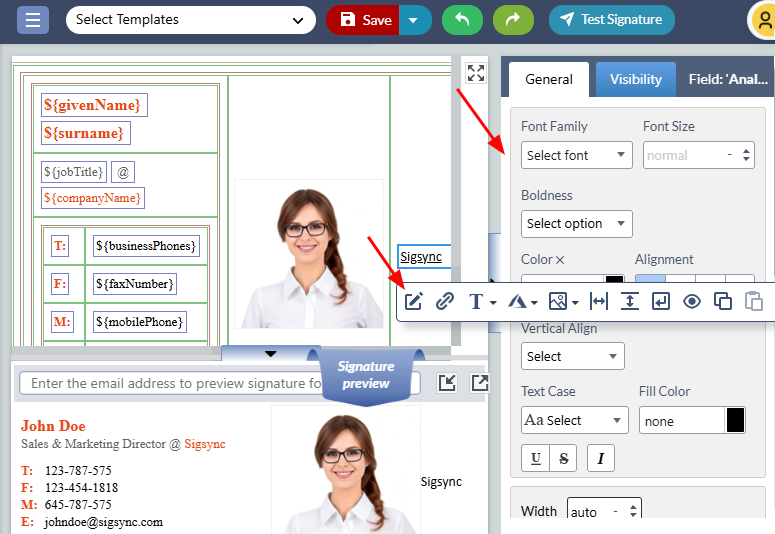The width and height of the screenshot is (775, 534).
Task: Open the Font Family dropdown
Action: [x=576, y=155]
